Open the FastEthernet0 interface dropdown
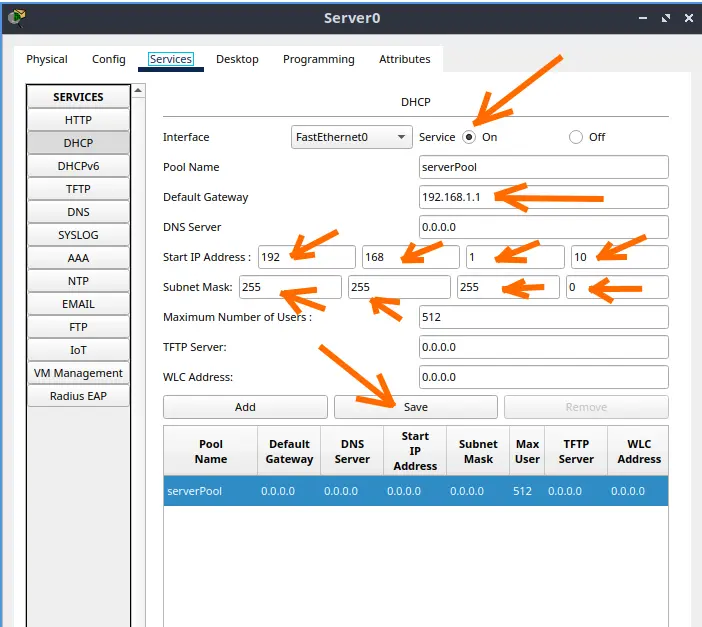 [x=351, y=137]
